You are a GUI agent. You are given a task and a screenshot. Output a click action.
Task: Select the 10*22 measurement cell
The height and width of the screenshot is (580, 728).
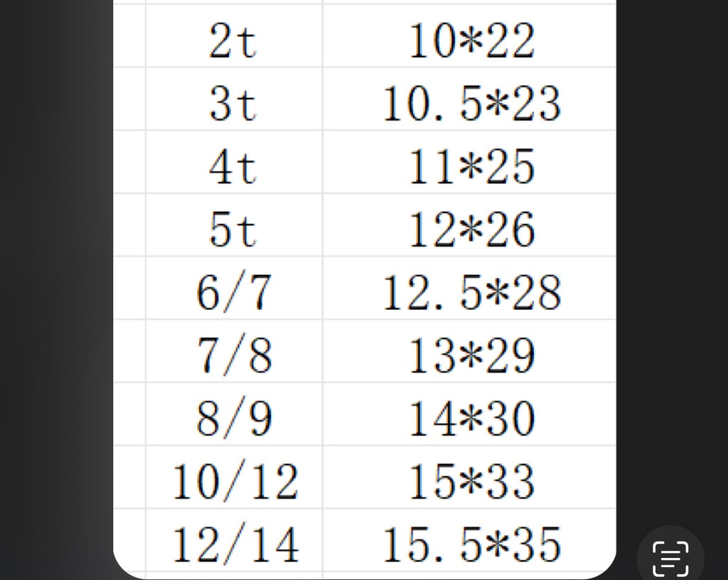[x=469, y=36]
